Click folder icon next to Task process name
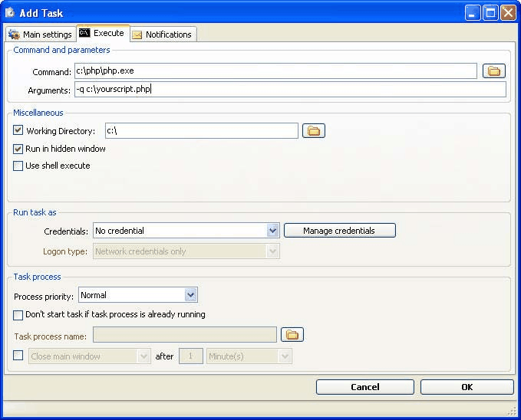Image resolution: width=521 pixels, height=420 pixels. pos(292,334)
